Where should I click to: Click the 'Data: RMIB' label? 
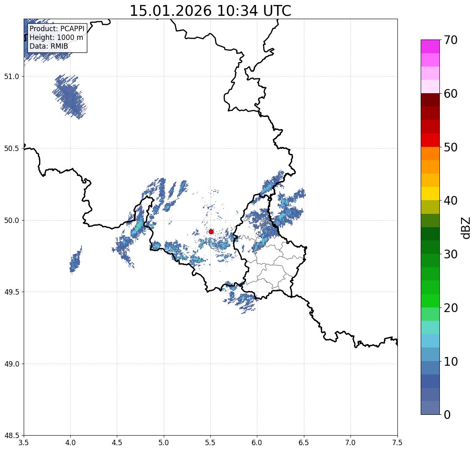coord(49,46)
